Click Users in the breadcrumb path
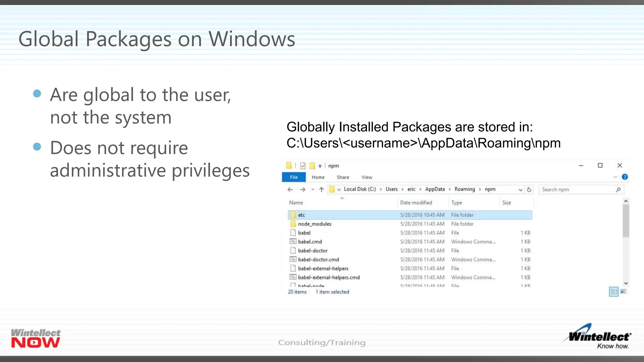This screenshot has height=362, width=644. (x=391, y=189)
